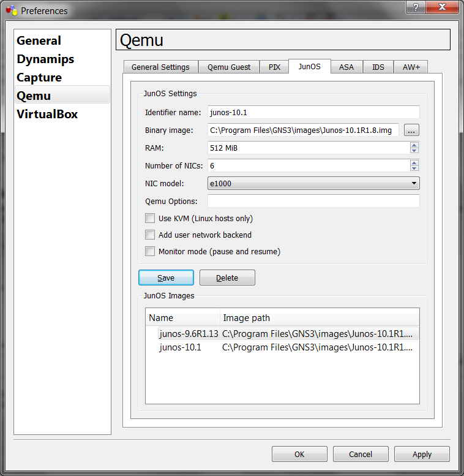Open the PIX tab

pyautogui.click(x=274, y=67)
